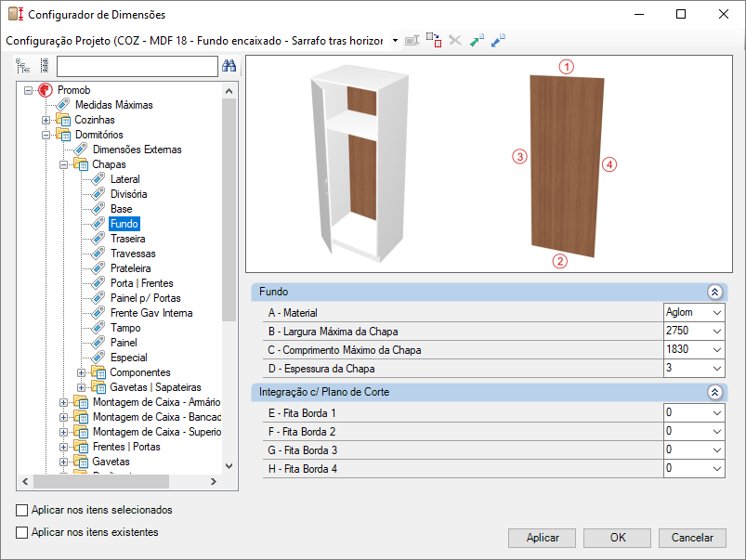Click the binoculars search icon

(229, 66)
